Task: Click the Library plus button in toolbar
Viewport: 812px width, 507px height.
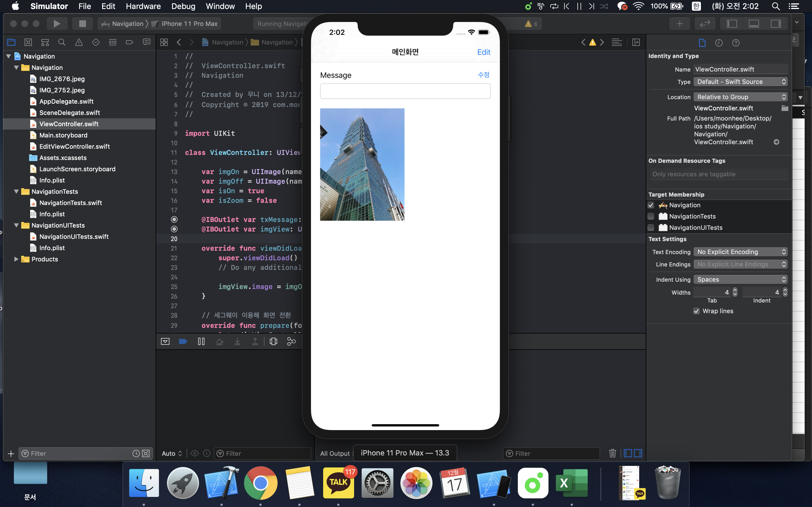Action: pyautogui.click(x=679, y=23)
